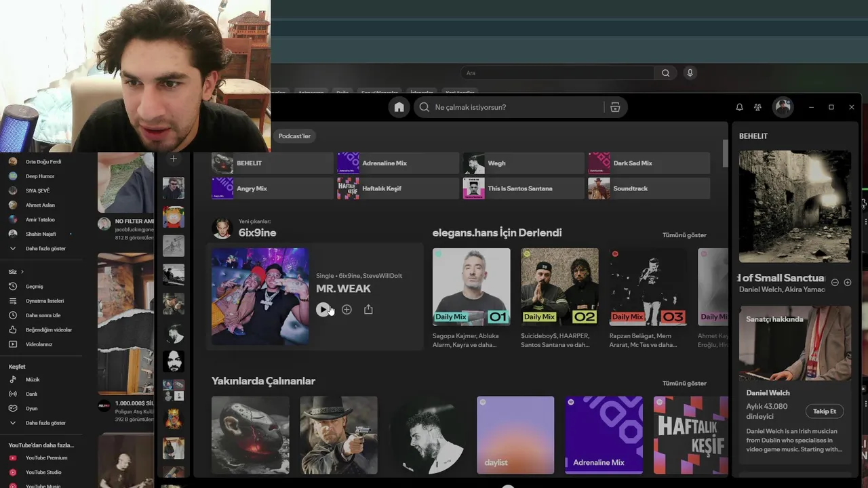Open Daniel Welch artist name in panel
868x488 pixels.
pyautogui.click(x=768, y=393)
